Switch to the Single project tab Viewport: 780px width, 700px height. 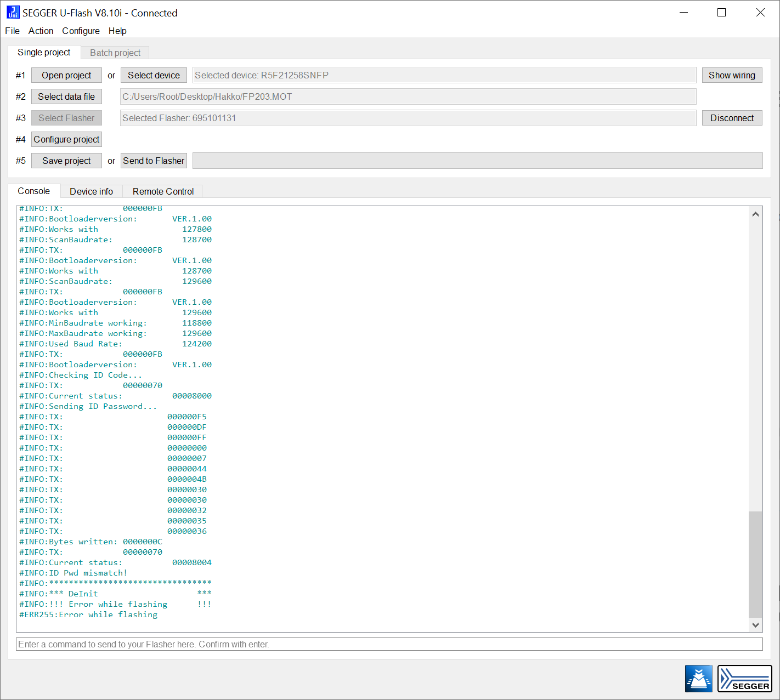(44, 52)
